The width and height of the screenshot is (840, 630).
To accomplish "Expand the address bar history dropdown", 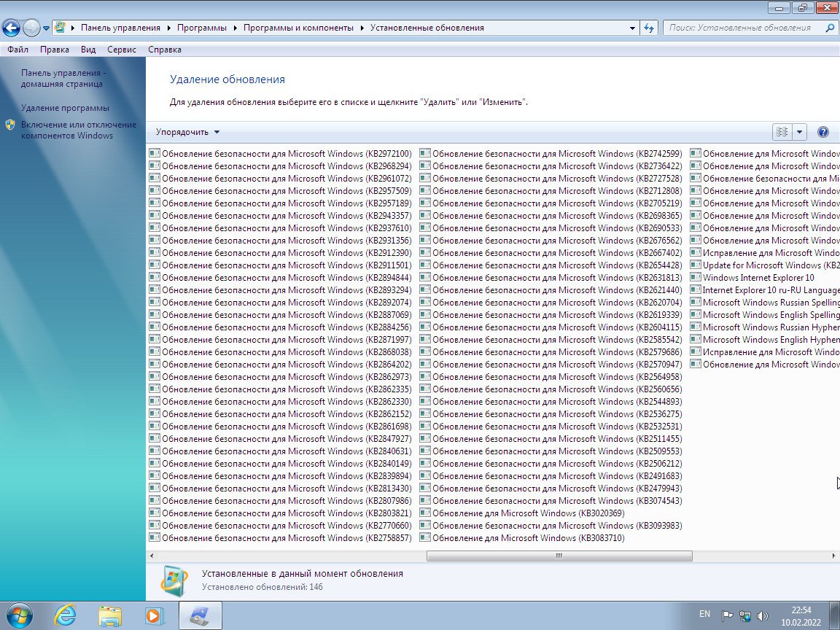I will click(632, 28).
